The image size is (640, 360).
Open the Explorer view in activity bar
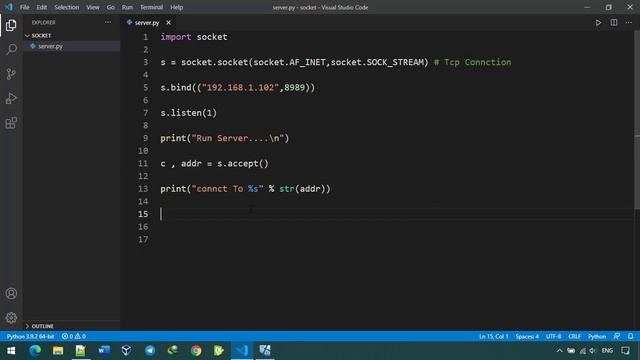(x=11, y=25)
